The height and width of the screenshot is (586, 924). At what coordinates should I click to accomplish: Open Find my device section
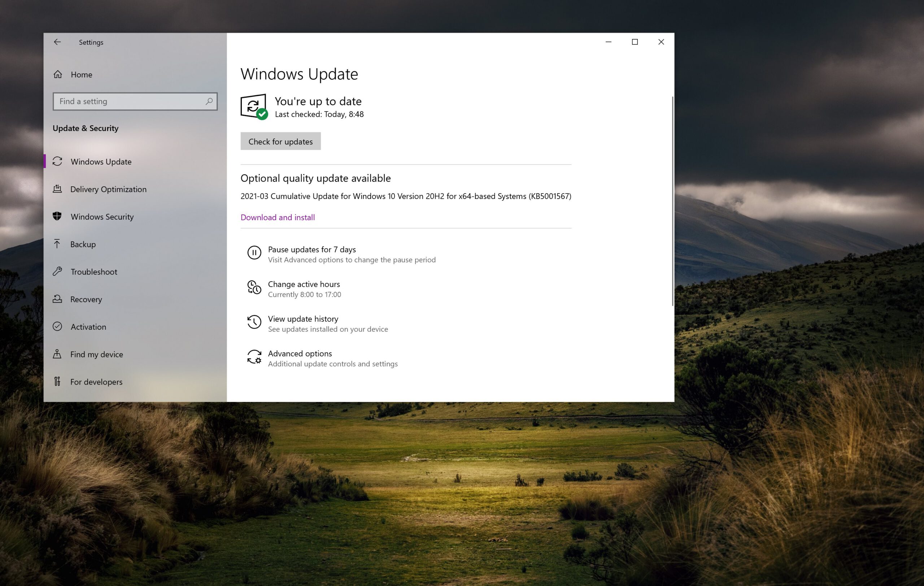(x=96, y=354)
